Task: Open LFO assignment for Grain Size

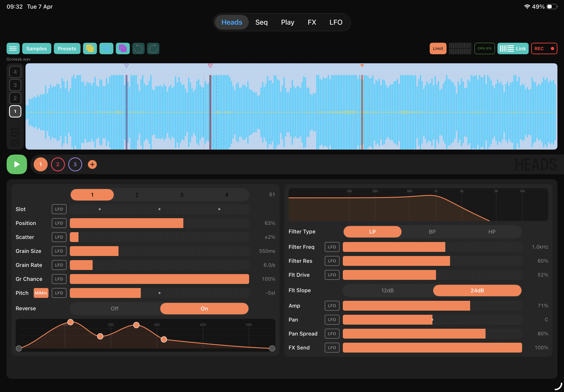Action: [x=59, y=251]
